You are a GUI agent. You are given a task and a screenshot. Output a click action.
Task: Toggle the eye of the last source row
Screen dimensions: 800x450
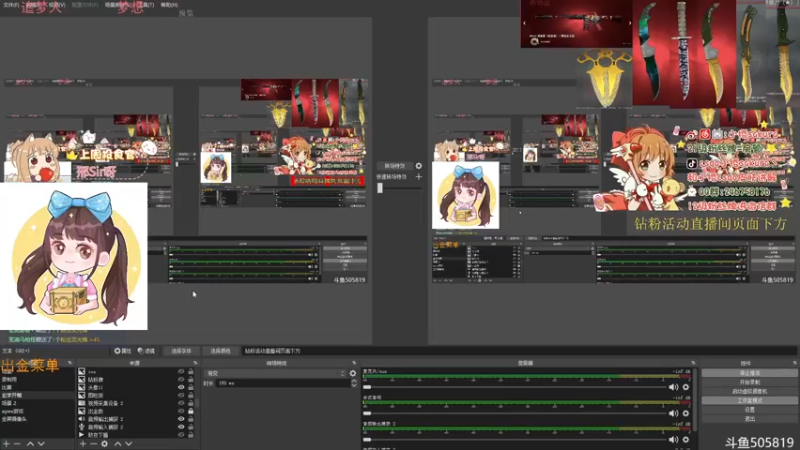pos(181,435)
